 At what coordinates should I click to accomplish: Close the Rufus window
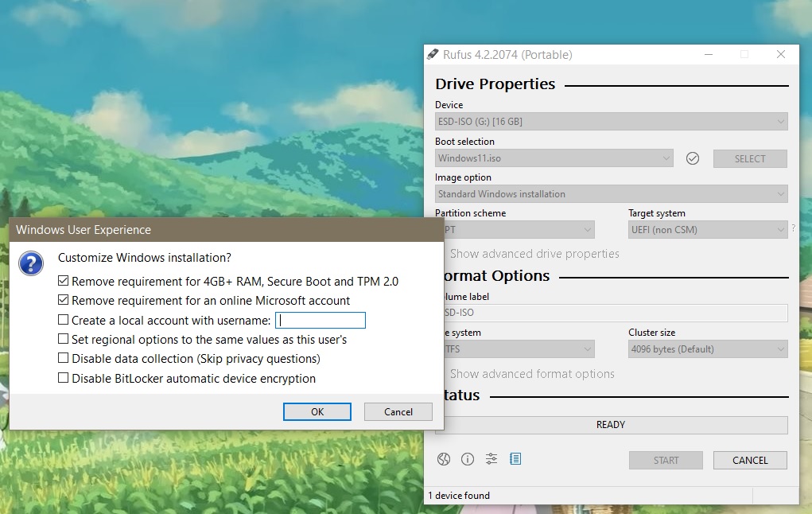781,54
